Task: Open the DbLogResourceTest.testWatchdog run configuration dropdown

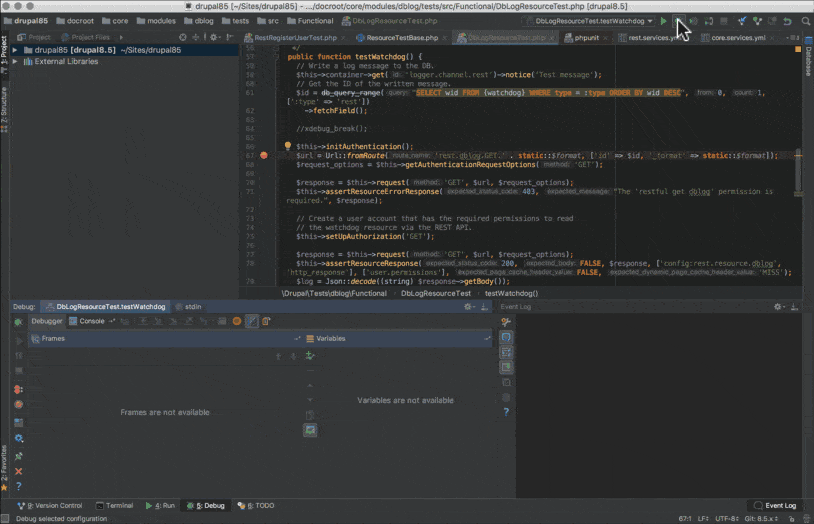Action: [x=588, y=21]
